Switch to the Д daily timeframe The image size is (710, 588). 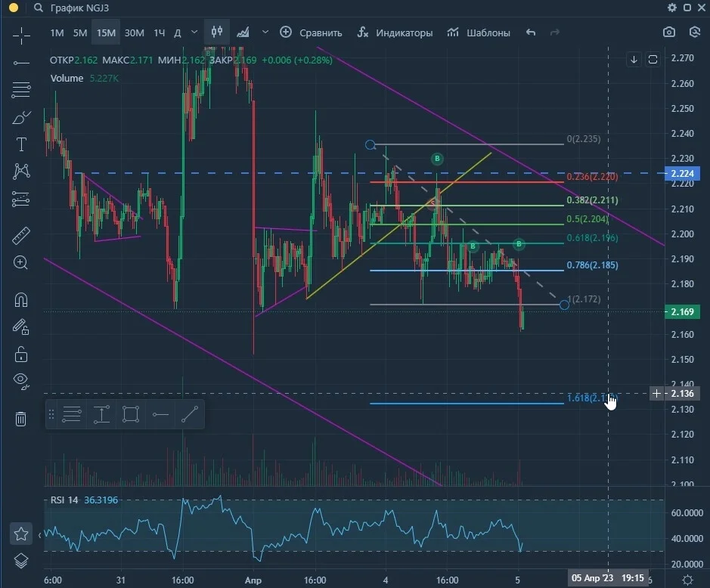point(178,32)
